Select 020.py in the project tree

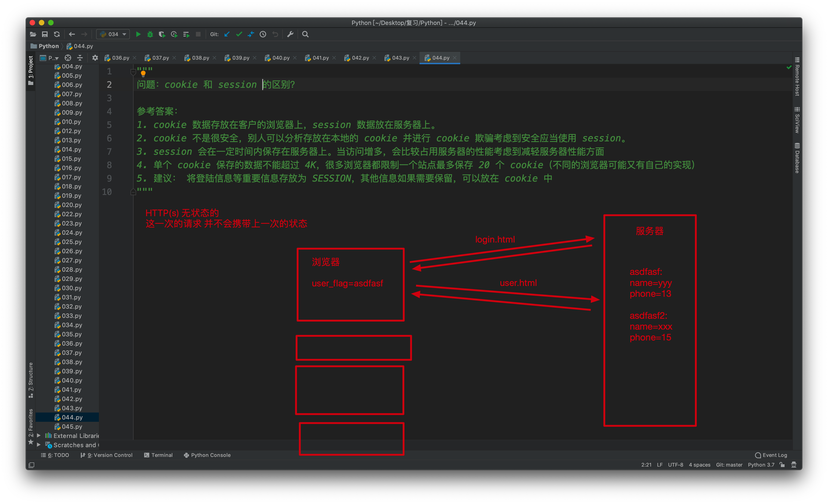coord(68,205)
